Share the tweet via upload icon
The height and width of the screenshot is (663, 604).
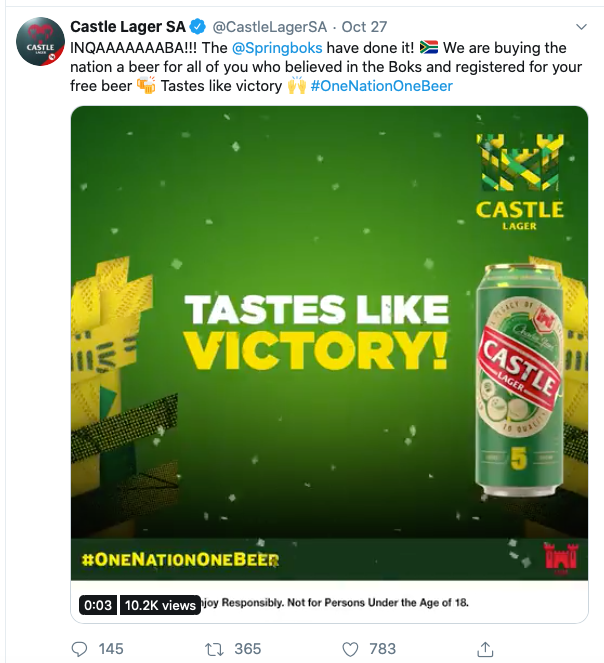click(484, 649)
